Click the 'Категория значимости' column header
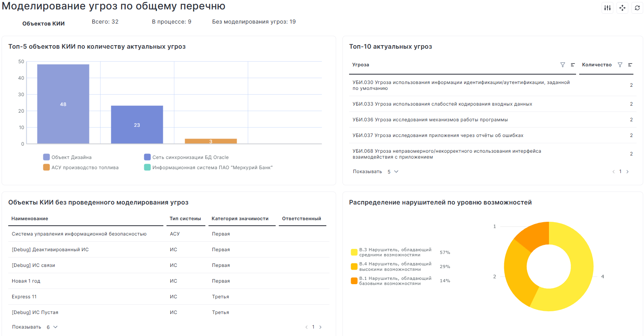 point(240,219)
